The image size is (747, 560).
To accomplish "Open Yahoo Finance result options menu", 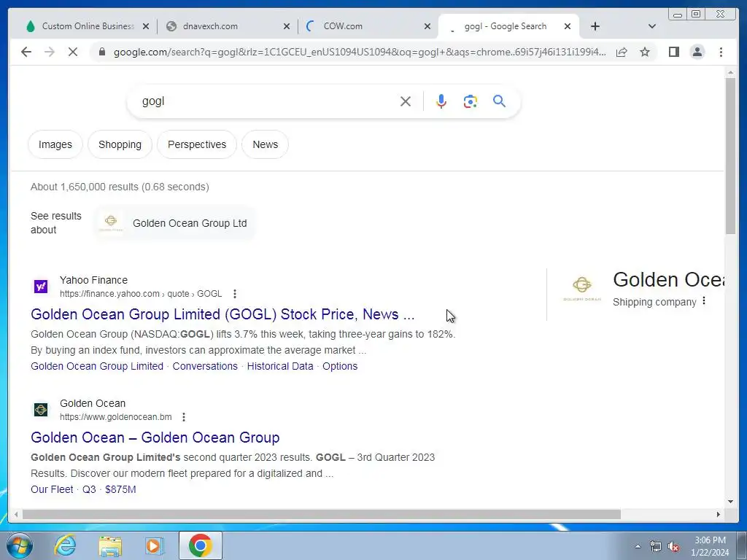I will coord(234,294).
